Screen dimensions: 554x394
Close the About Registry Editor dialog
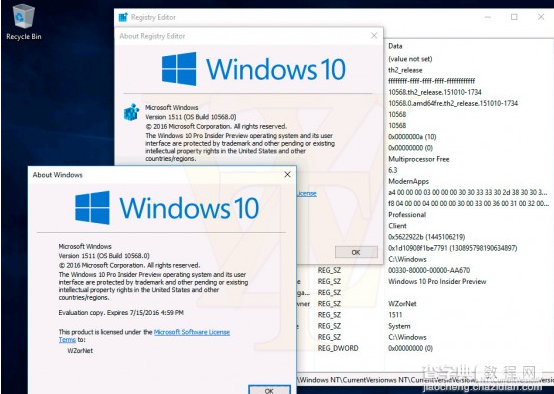coord(374,36)
